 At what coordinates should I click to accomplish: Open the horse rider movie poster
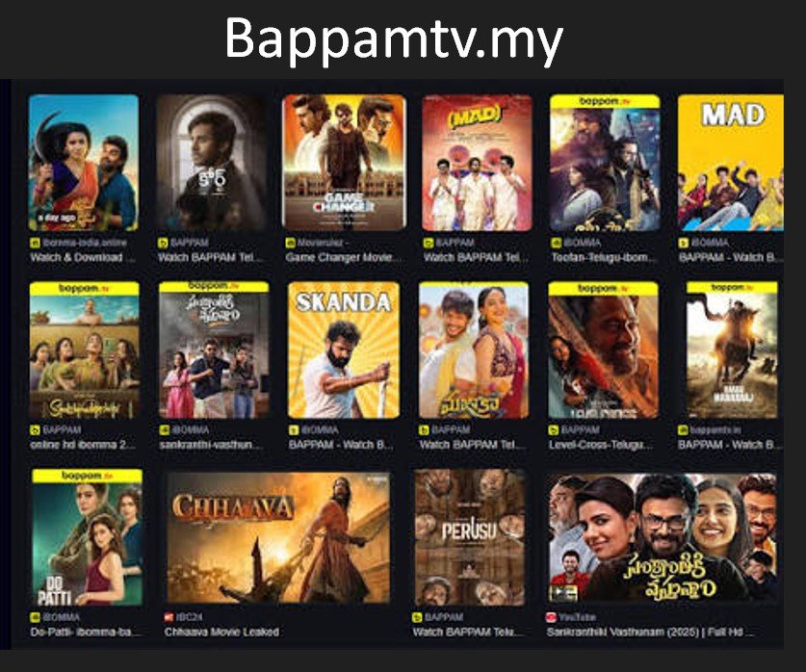[732, 349]
